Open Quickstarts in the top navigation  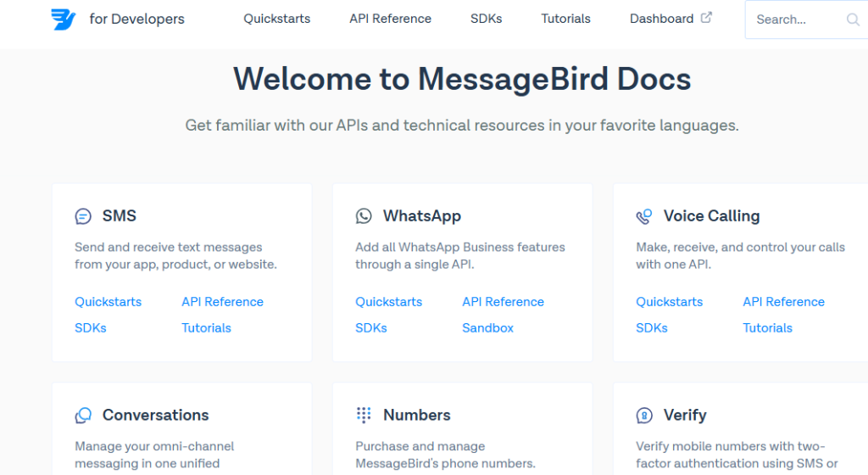(x=277, y=19)
